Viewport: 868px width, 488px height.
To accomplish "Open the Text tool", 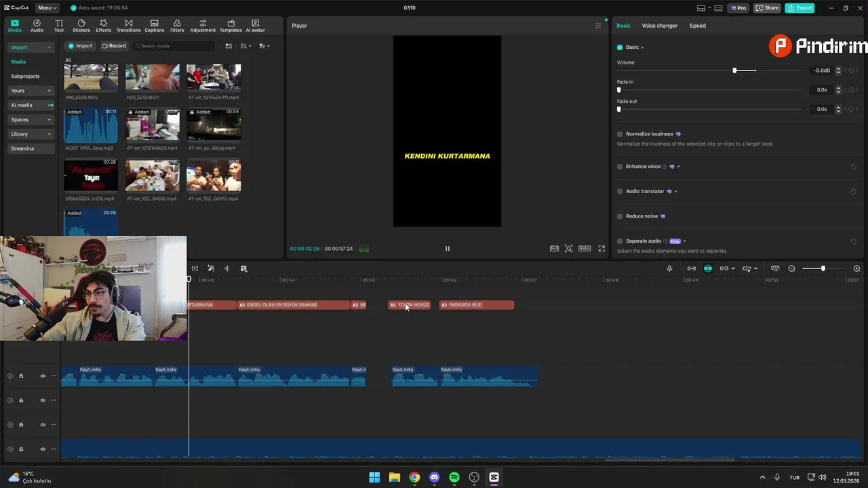I will point(59,26).
